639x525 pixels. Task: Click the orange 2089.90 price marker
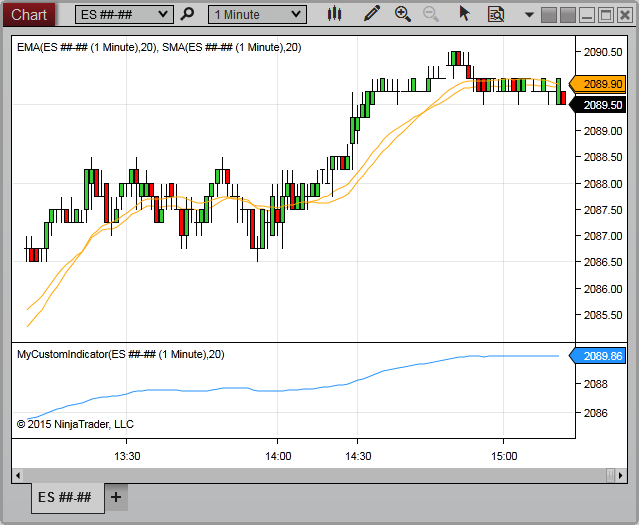coord(601,85)
